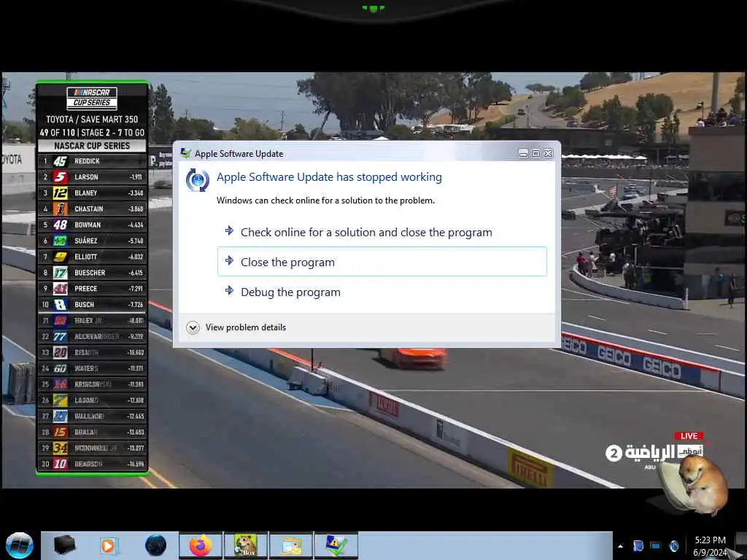Expand View problem details
The image size is (747, 560).
click(x=237, y=327)
